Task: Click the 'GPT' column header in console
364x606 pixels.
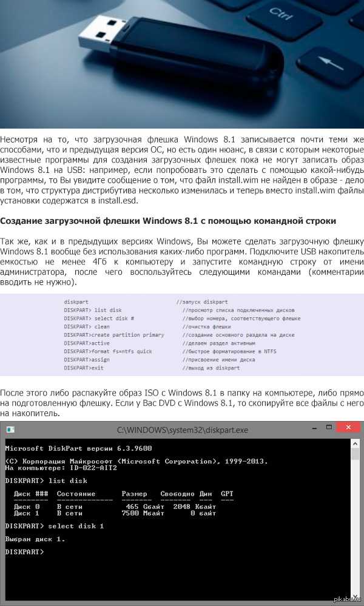Action: pyautogui.click(x=227, y=494)
